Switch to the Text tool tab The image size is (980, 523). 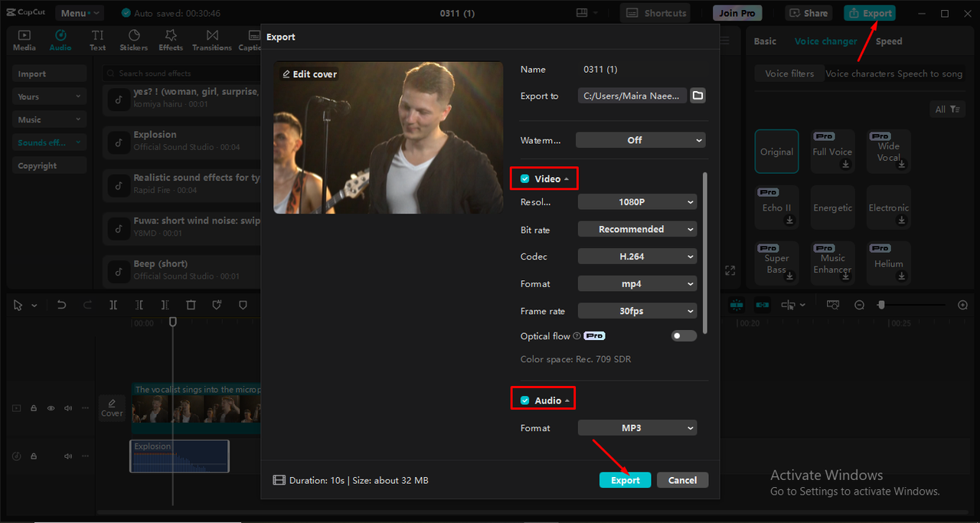97,41
